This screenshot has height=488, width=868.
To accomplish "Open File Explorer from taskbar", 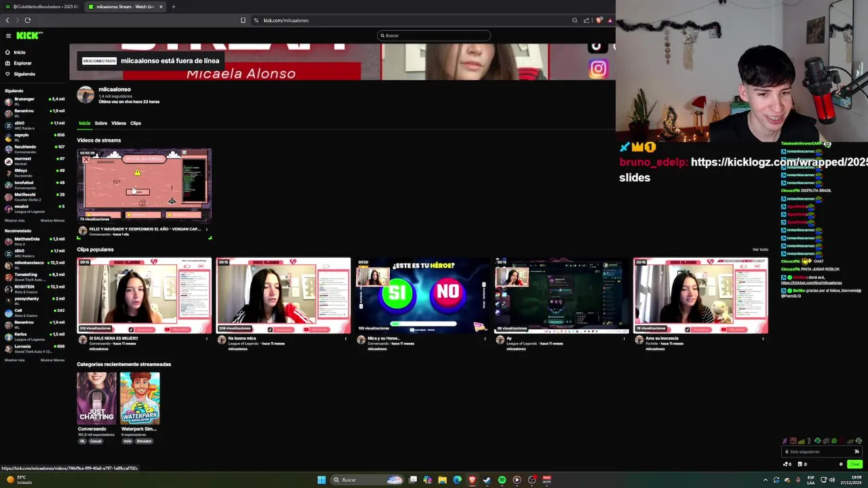I will click(x=442, y=480).
